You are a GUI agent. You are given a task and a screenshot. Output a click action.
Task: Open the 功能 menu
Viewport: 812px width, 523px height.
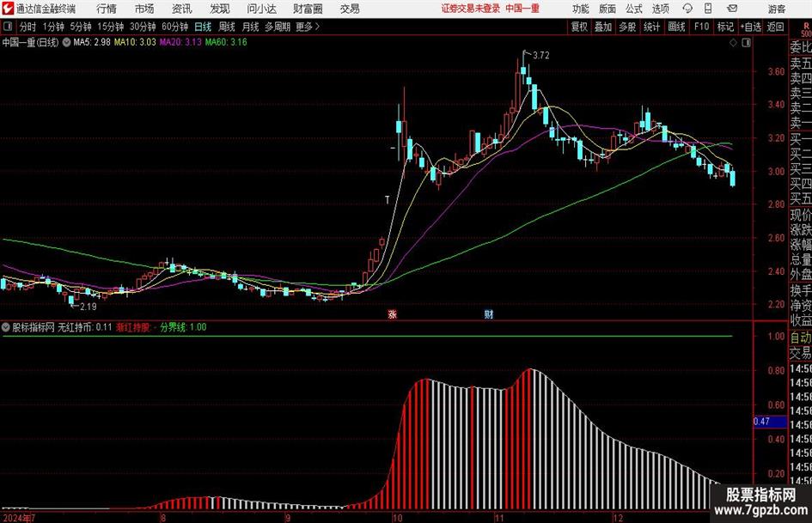pos(581,9)
